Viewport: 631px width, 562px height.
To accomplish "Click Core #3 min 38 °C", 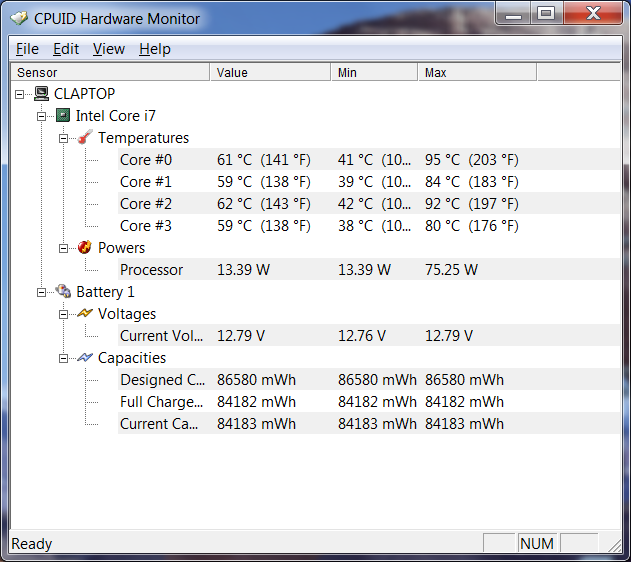I will [374, 226].
